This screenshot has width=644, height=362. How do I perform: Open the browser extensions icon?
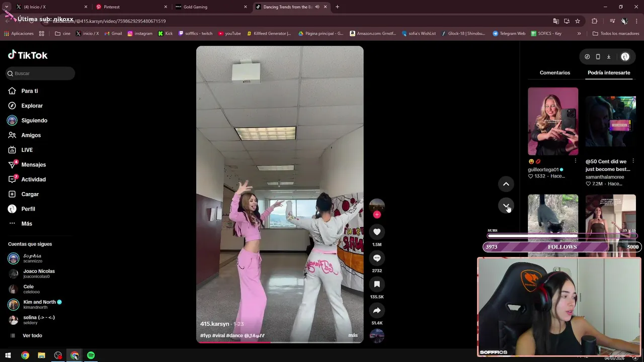click(595, 21)
